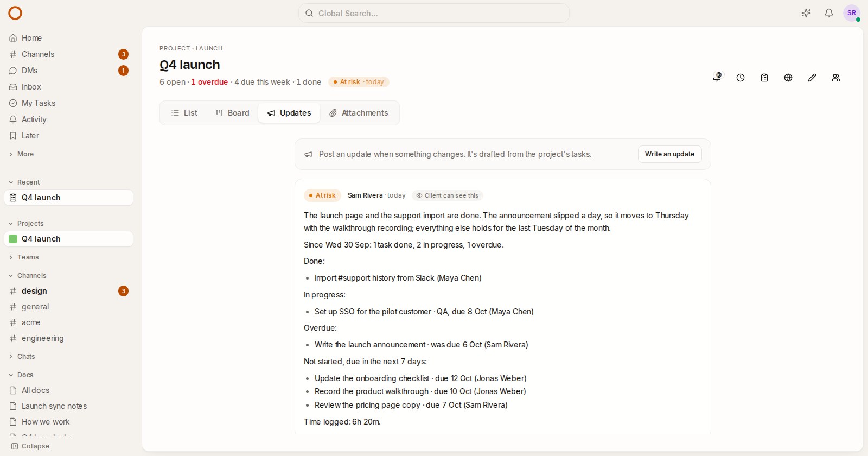Open My Tasks in the sidebar
The height and width of the screenshot is (456, 868).
68,103
